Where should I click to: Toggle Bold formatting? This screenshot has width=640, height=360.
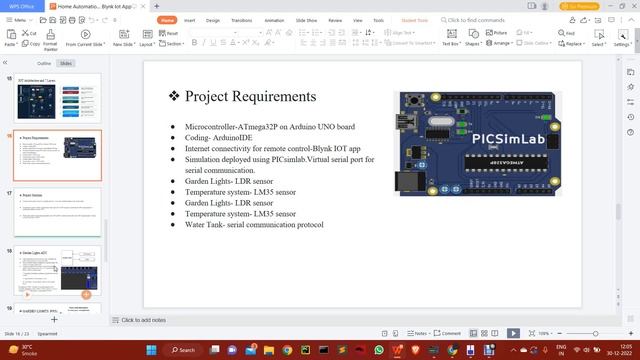[x=194, y=42]
